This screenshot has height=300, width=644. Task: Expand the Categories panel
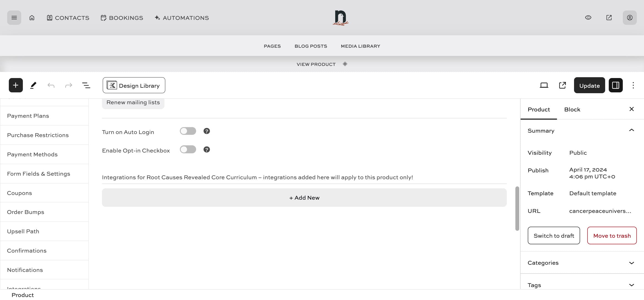pyautogui.click(x=631, y=263)
